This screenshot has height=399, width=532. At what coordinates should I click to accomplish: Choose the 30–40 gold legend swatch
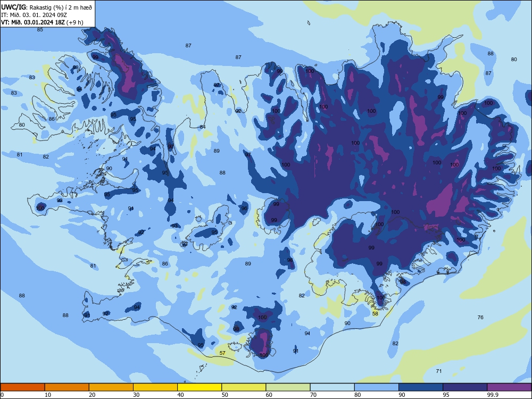click(155, 387)
